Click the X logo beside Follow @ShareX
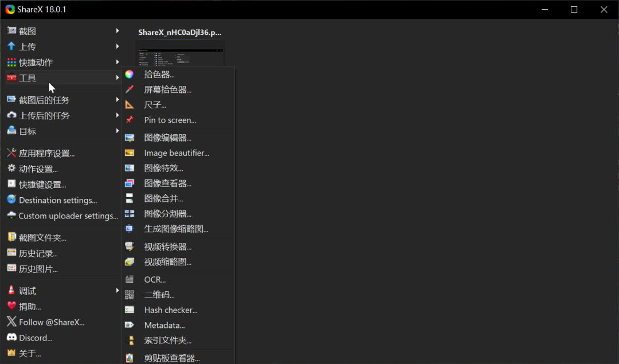 [x=11, y=322]
